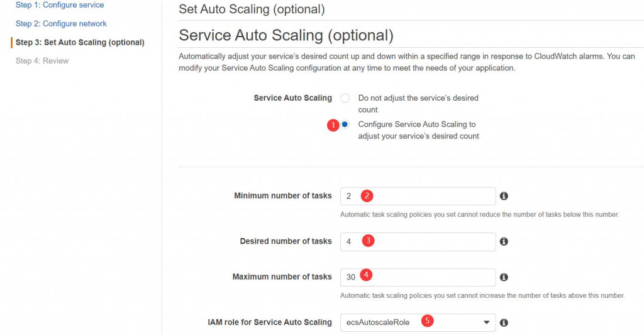Screen dimensions: 644x335
Task: Click red step marker number 3
Action: coord(369,241)
